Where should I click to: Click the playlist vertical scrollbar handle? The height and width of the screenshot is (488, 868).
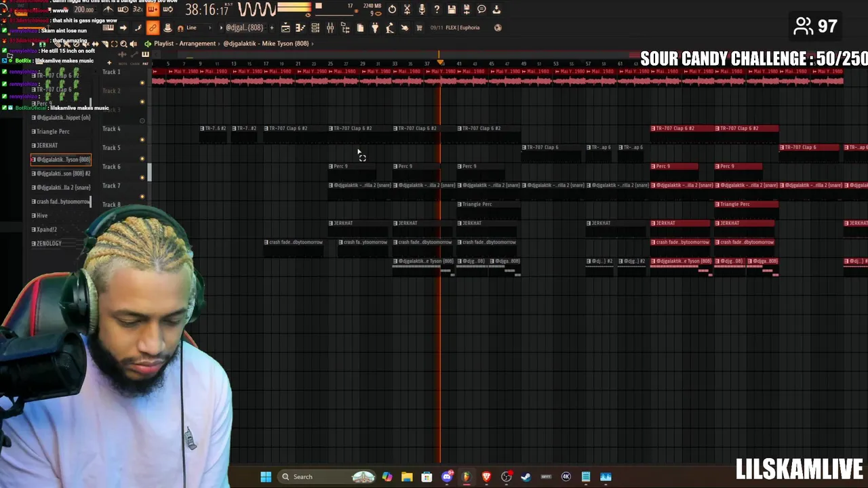(x=149, y=173)
